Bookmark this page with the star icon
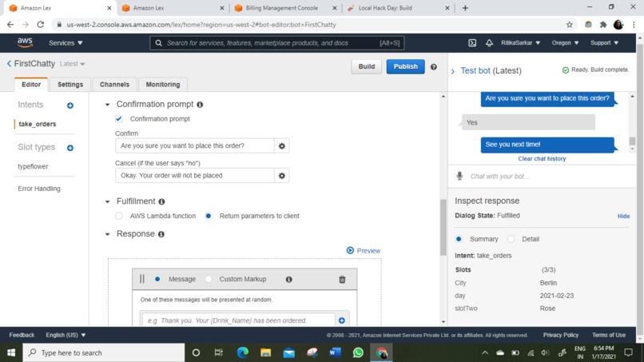 click(569, 25)
